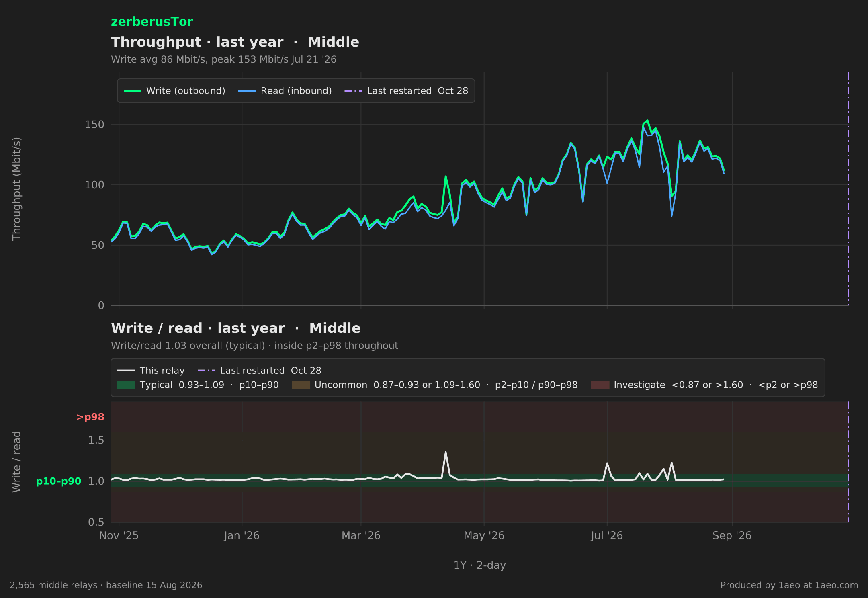Click the green Write (outbound) legend line
Viewport: 868px width, 598px height.
pos(133,91)
